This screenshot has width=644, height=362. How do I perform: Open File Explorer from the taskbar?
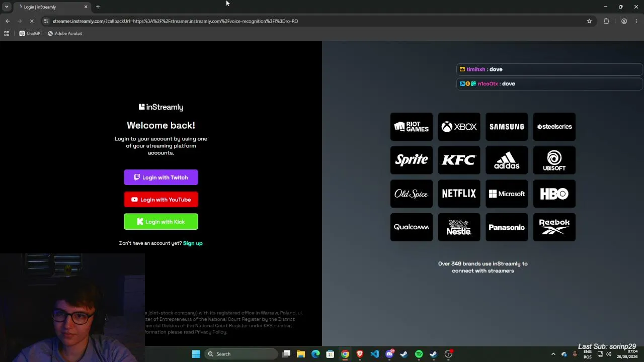301,354
